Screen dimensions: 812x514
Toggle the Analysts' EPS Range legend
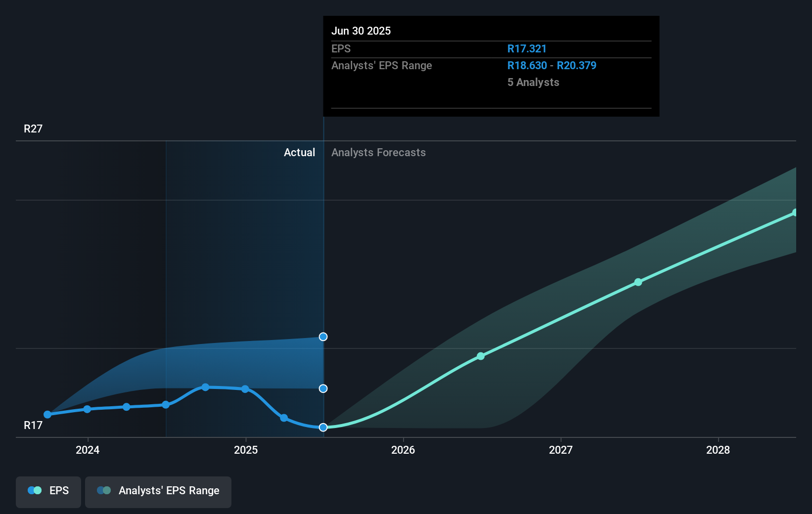click(x=158, y=492)
